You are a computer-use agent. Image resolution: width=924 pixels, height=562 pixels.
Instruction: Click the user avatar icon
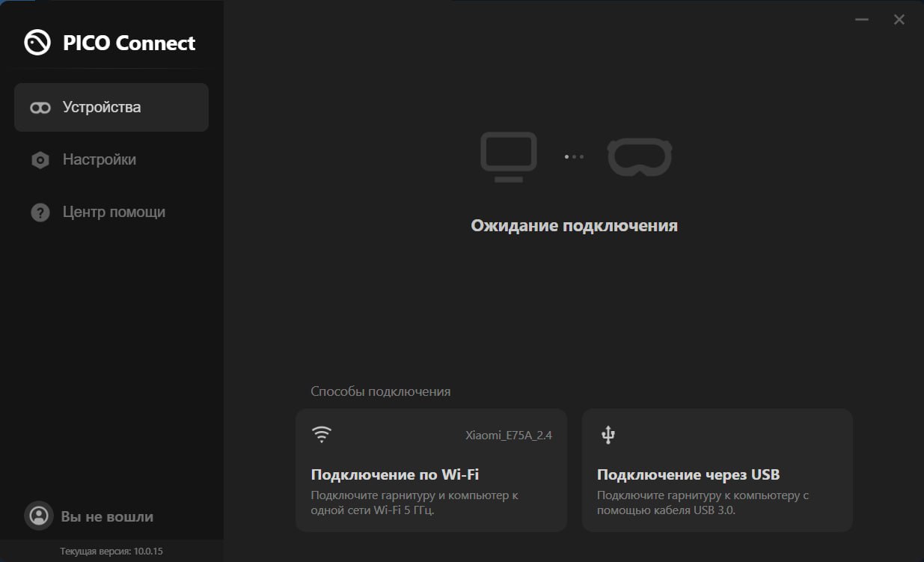pos(39,516)
